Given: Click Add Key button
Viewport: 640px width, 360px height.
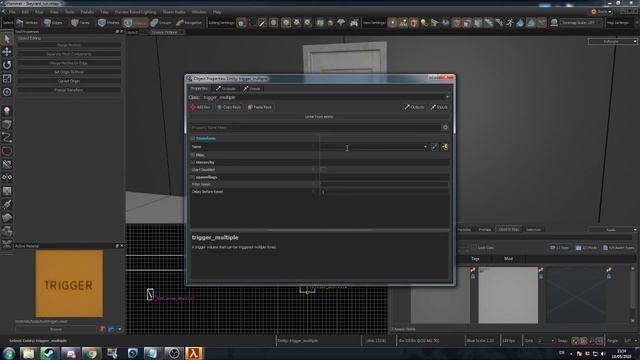Looking at the screenshot, I should (x=200, y=107).
